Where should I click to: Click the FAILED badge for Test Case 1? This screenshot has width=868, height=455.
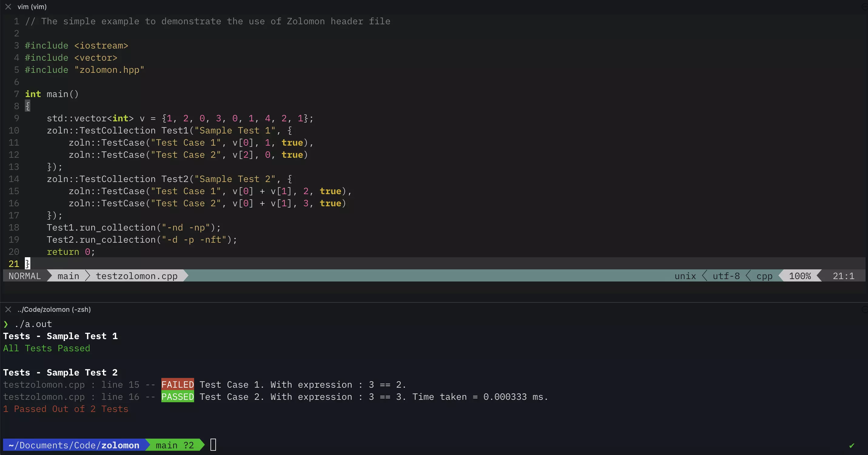tap(178, 385)
